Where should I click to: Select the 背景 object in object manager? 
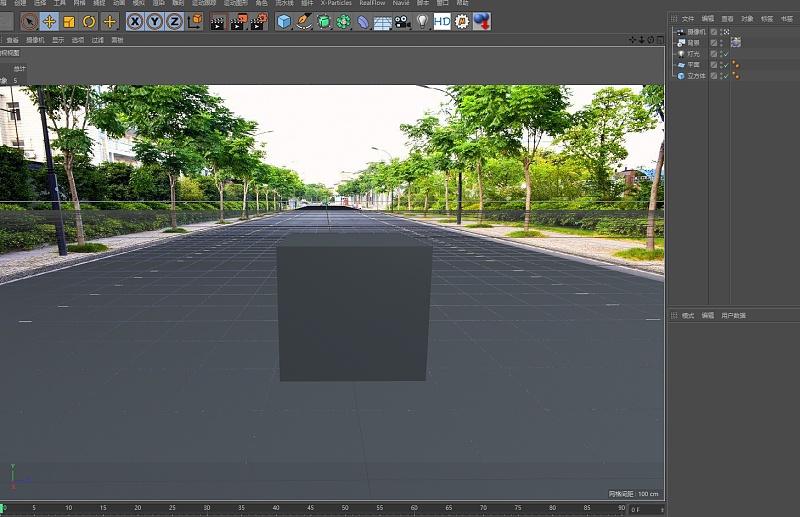pos(693,42)
